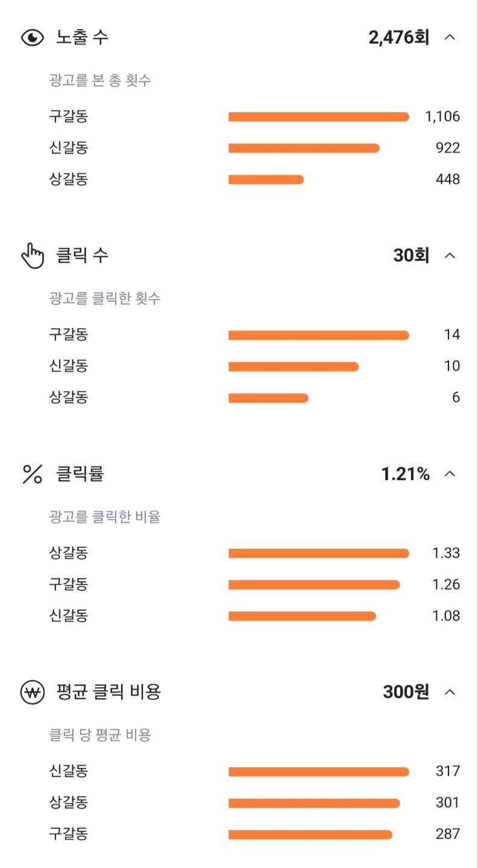Collapse the 노출 수 section chevron
This screenshot has height=868, width=478.
point(450,37)
